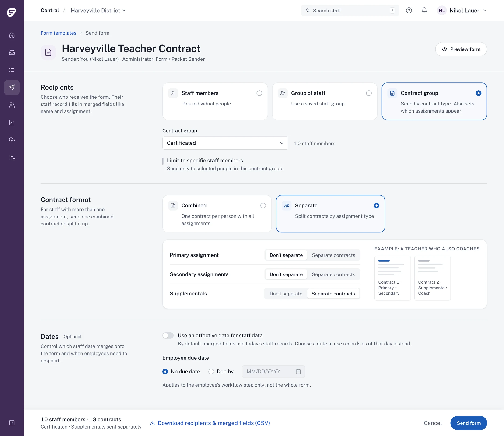Open the sliders settings icon in sidebar
504x436 pixels.
(x=12, y=158)
